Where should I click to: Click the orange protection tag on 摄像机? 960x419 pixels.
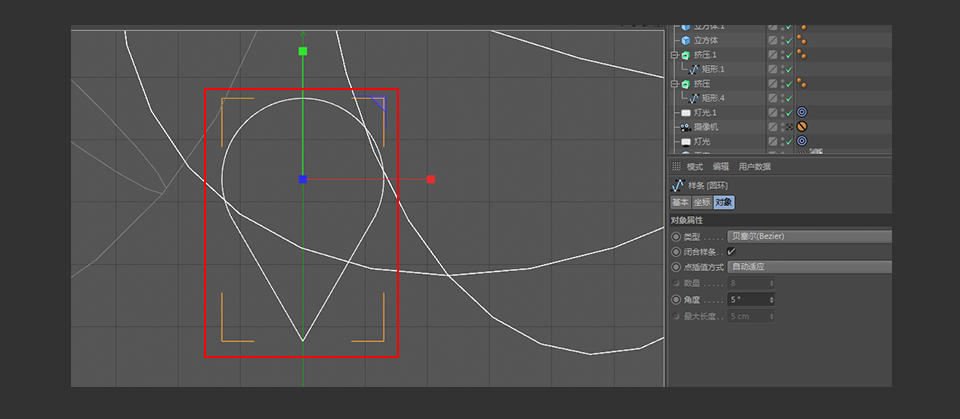(x=802, y=128)
